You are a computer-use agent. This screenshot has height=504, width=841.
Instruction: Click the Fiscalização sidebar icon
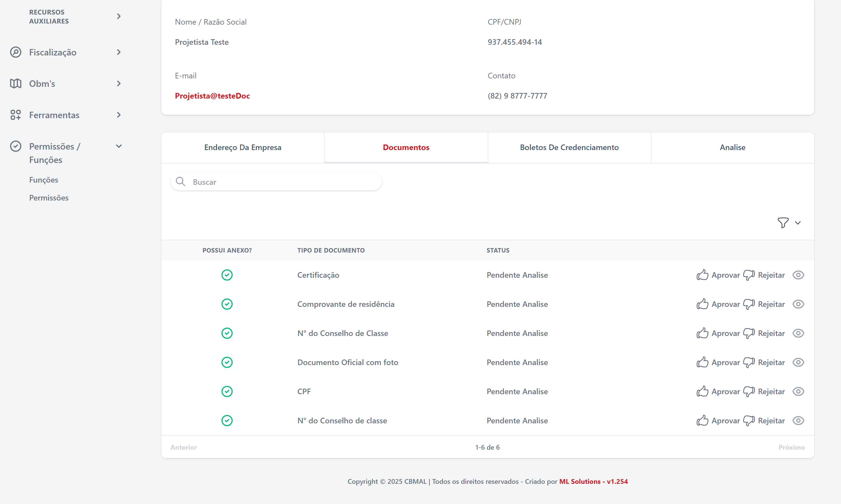[x=16, y=52]
